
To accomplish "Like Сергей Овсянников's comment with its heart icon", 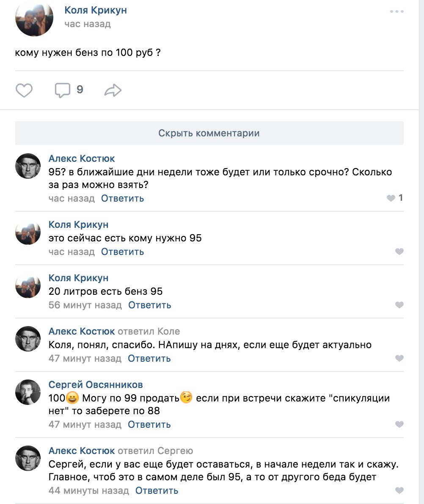I will point(399,424).
